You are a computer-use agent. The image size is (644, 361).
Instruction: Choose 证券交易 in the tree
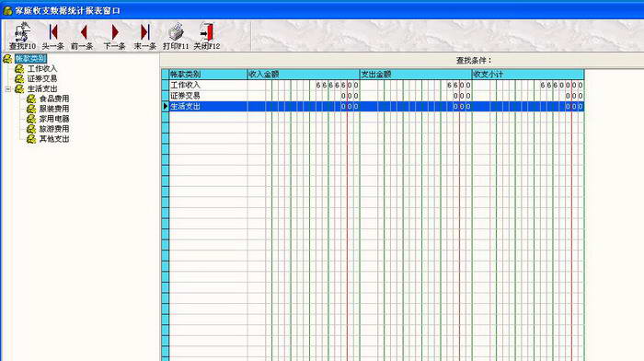42,78
